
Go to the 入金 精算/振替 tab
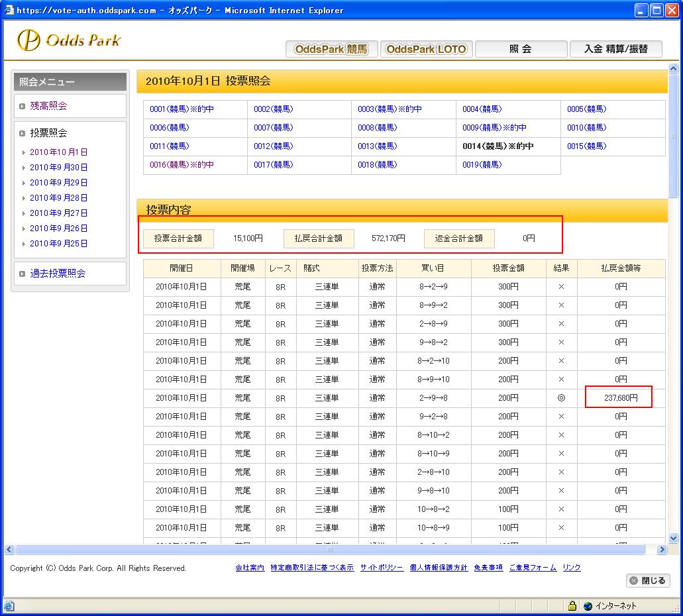(x=615, y=49)
